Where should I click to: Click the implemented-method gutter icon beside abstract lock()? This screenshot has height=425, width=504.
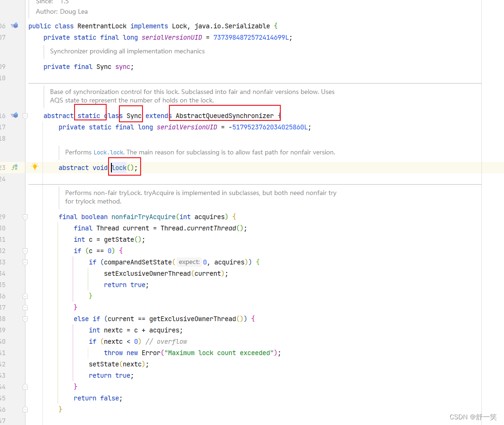[x=15, y=167]
